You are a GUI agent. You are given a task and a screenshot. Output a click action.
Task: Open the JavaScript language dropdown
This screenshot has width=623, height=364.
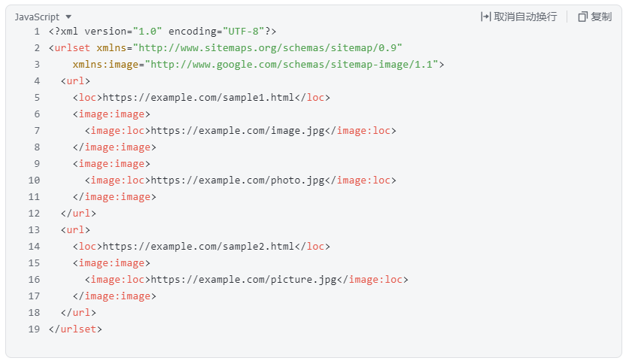coord(43,17)
